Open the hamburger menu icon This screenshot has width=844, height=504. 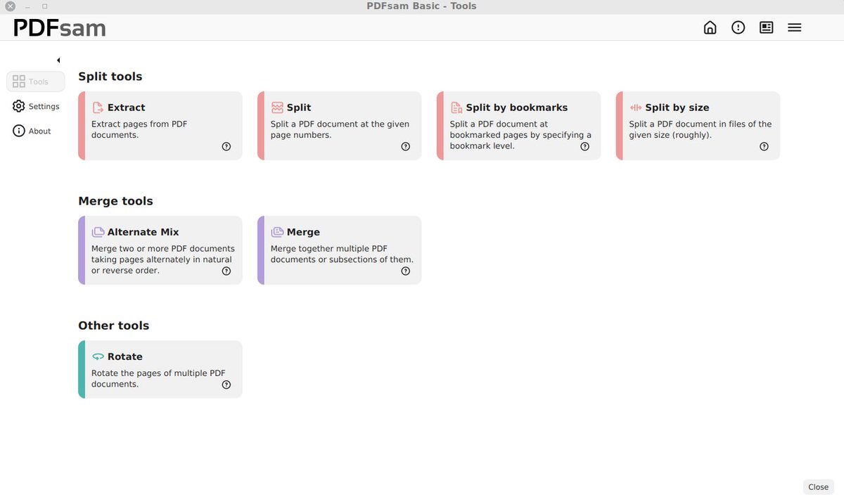point(795,27)
